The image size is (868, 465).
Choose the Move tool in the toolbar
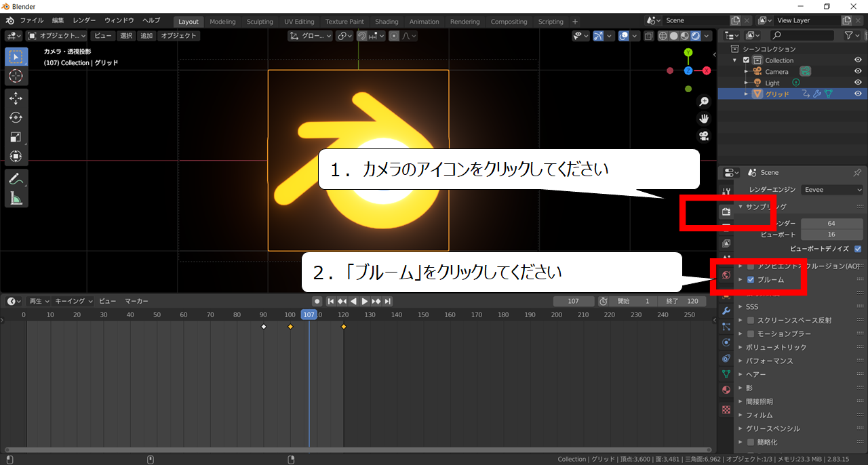[x=16, y=98]
